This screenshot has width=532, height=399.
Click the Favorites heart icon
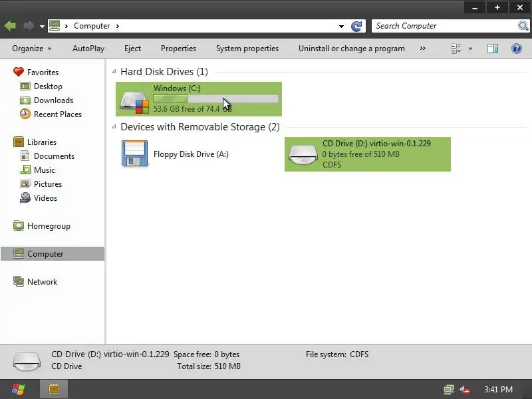(19, 72)
